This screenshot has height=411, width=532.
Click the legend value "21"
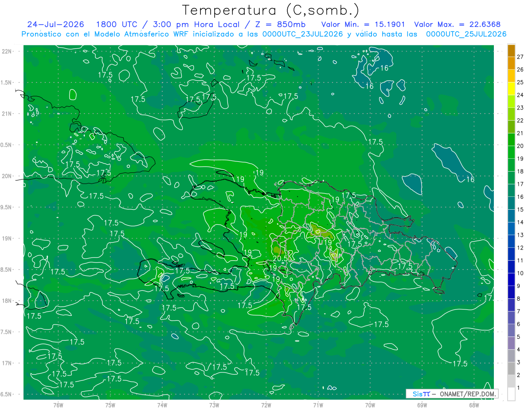point(520,133)
